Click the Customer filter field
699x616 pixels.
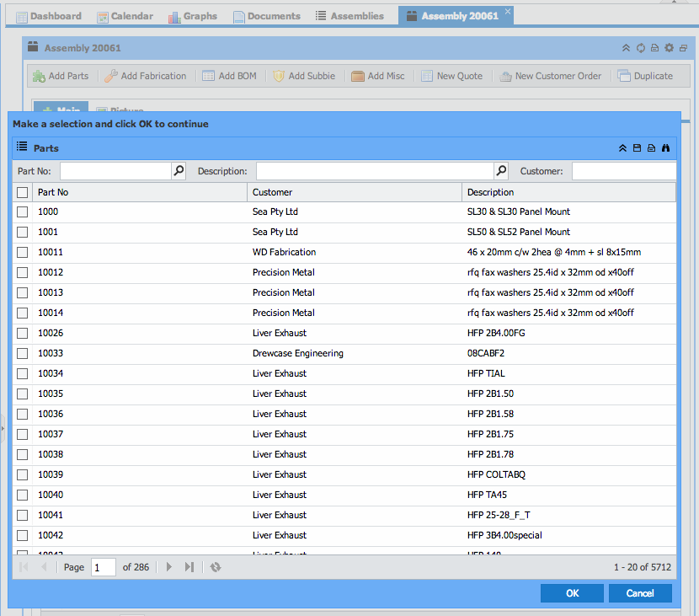tap(624, 171)
